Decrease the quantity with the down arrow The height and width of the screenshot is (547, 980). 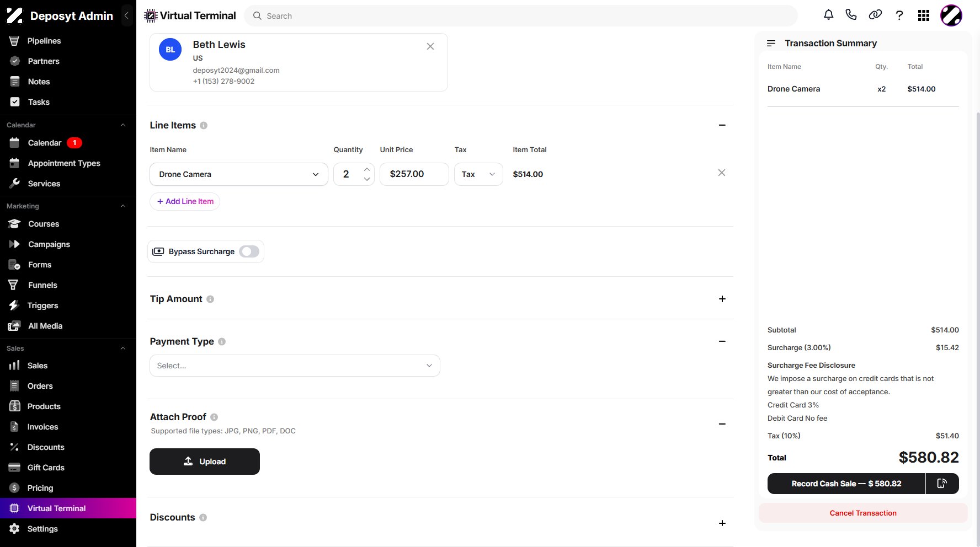pyautogui.click(x=367, y=179)
